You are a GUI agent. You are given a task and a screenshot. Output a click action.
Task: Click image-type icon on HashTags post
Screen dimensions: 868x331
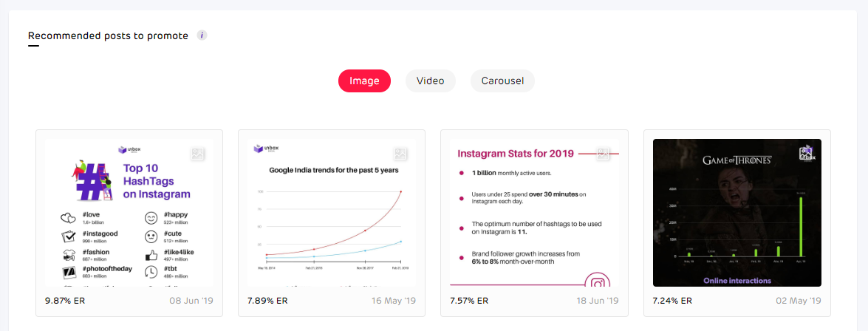coord(197,154)
